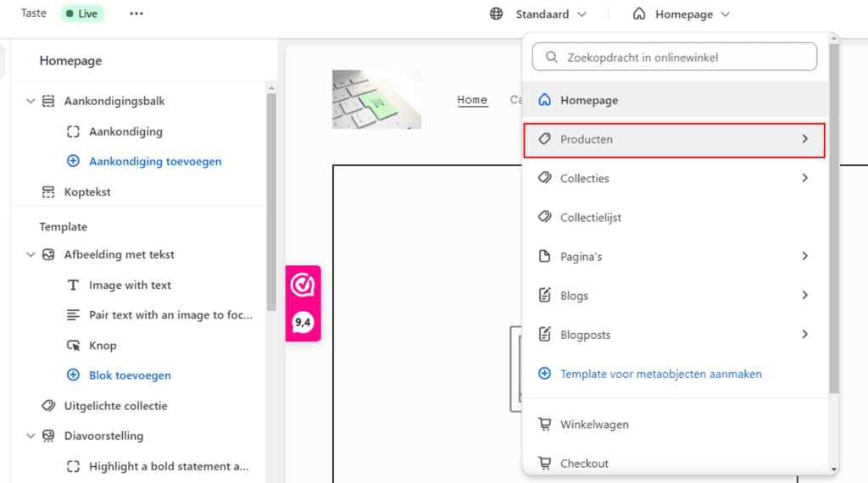The height and width of the screenshot is (483, 868).
Task: Click Template voor metaobjecten aanmaken
Action: coord(660,374)
